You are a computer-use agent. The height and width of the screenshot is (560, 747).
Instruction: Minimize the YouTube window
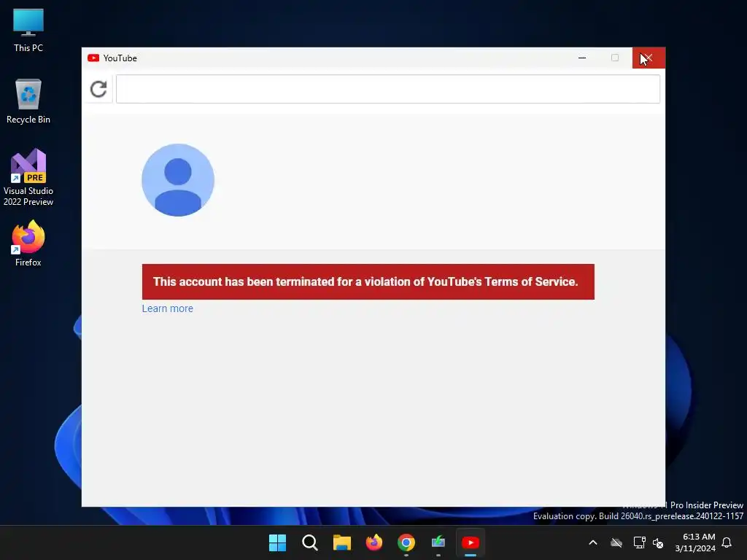coord(582,58)
